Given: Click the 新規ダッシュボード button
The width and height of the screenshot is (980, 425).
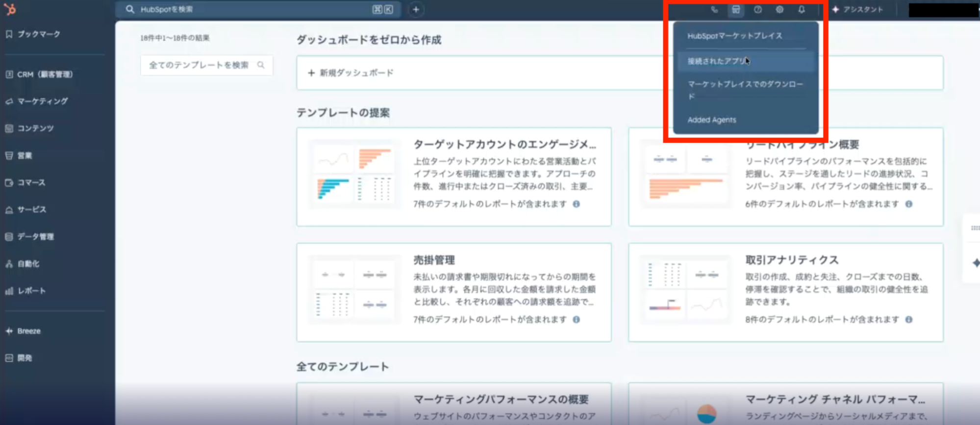Looking at the screenshot, I should [351, 73].
